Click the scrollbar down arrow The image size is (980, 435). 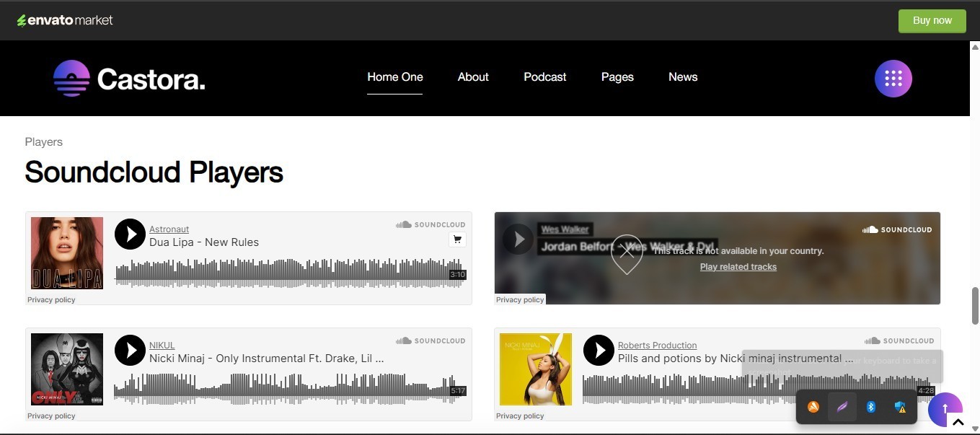pos(975,429)
